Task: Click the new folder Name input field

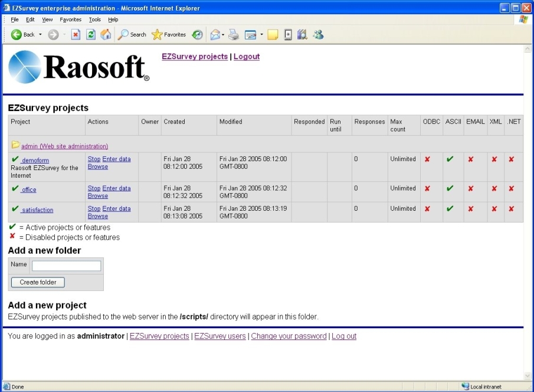Action: 66,266
